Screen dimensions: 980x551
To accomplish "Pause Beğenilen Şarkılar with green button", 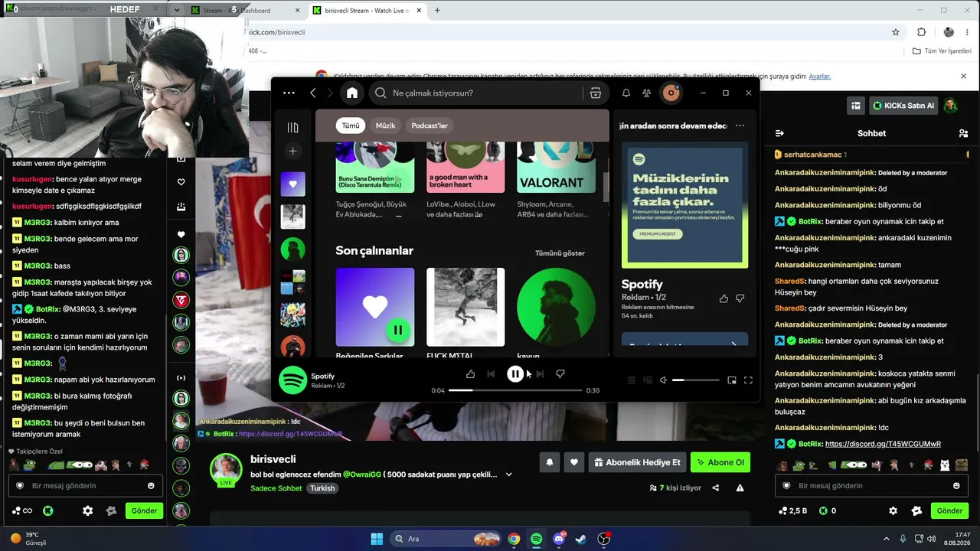I will [x=398, y=331].
